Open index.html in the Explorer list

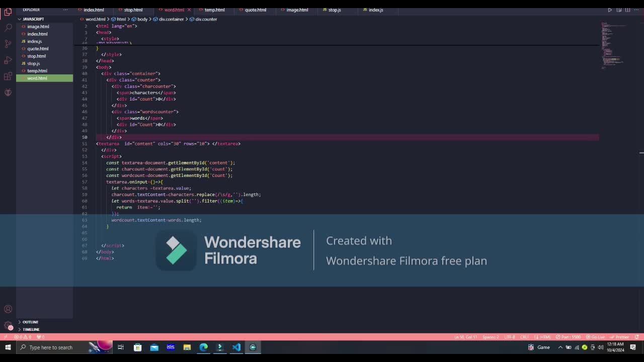44,34
